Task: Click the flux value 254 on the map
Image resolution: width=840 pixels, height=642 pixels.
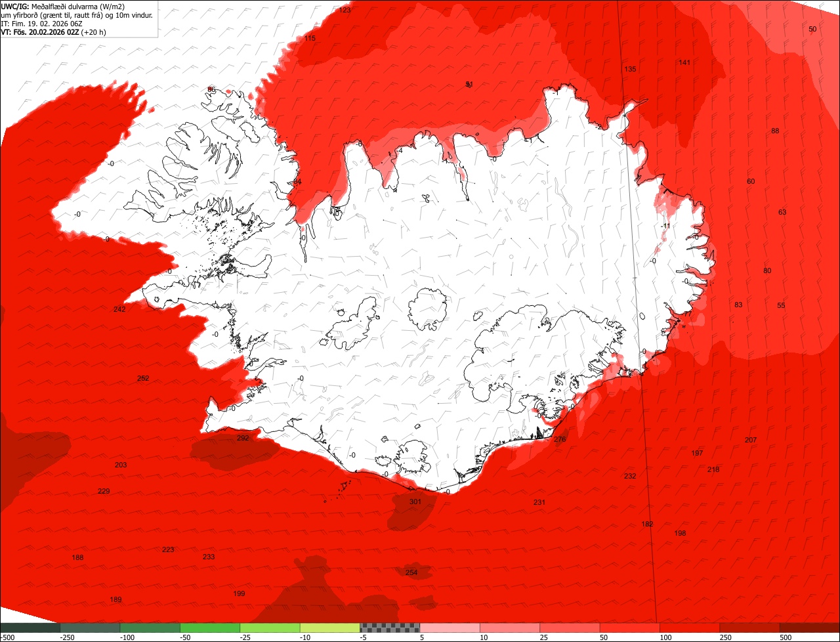Action: [411, 572]
